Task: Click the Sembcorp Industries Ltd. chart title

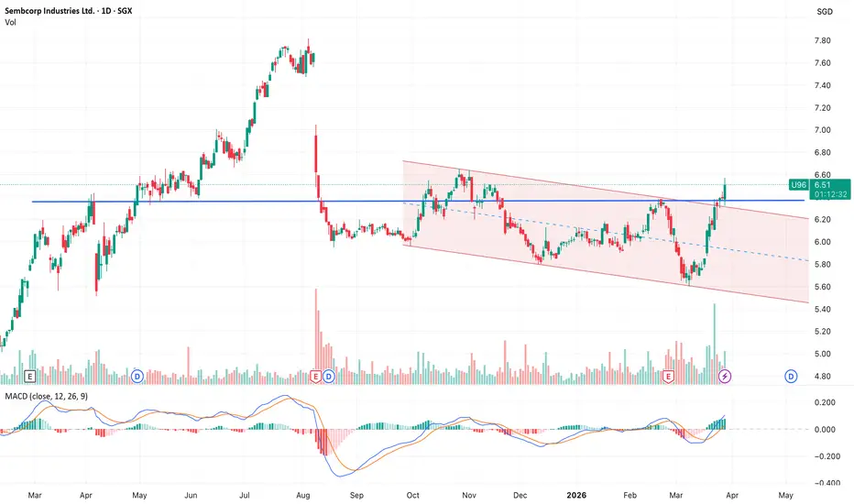Action: (x=69, y=11)
